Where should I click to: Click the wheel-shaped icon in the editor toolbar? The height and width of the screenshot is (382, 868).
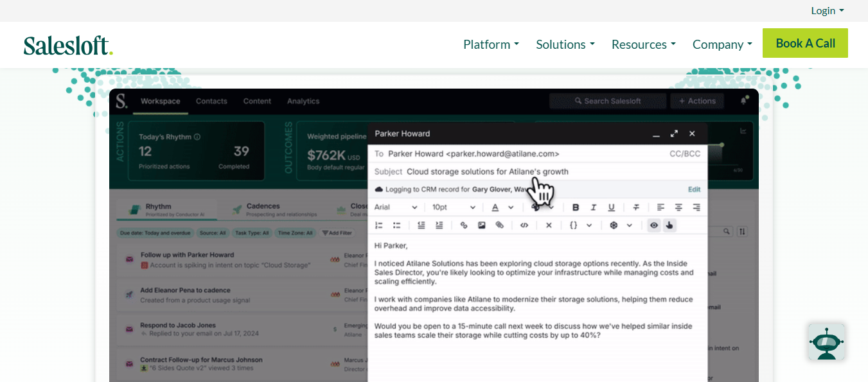coord(614,225)
